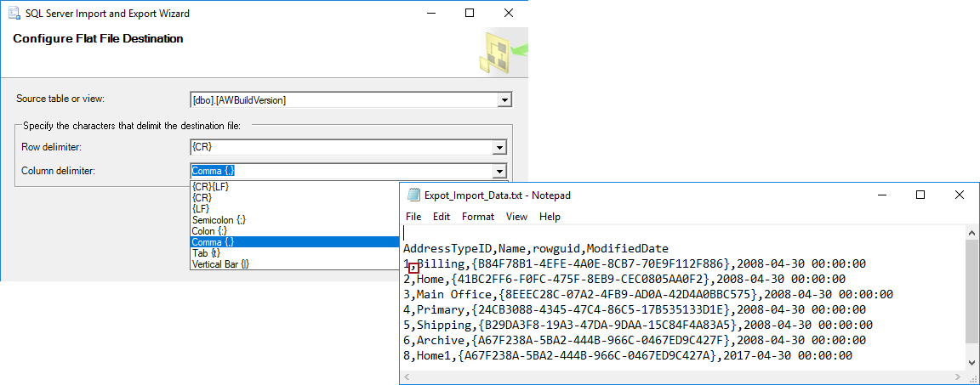Click the Column delimiter label
This screenshot has height=385, width=980.
(58, 170)
